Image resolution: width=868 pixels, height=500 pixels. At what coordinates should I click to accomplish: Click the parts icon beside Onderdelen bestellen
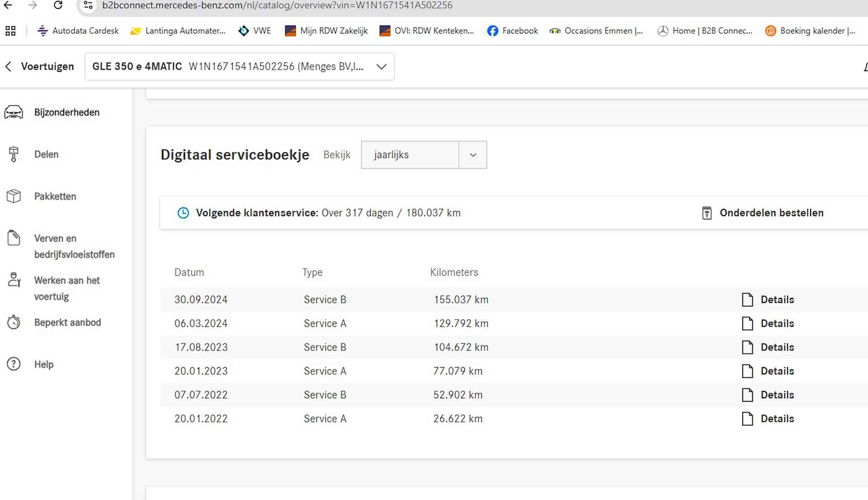(x=707, y=213)
